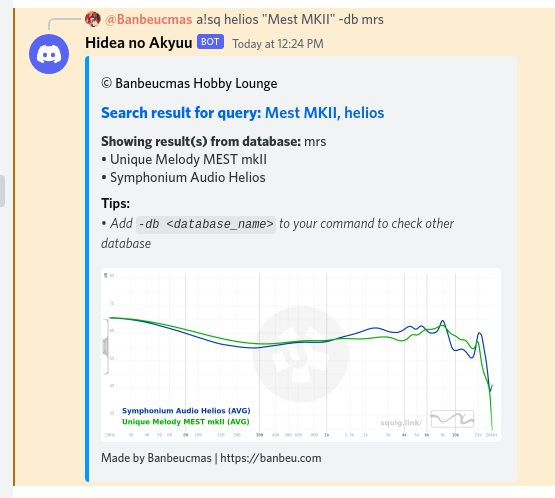Open the 'Search result for query' title link
The height and width of the screenshot is (498, 555).
tap(242, 113)
